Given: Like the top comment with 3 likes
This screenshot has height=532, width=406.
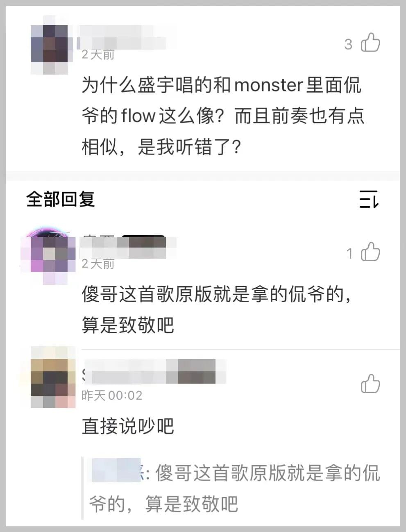Looking at the screenshot, I should pos(370,43).
